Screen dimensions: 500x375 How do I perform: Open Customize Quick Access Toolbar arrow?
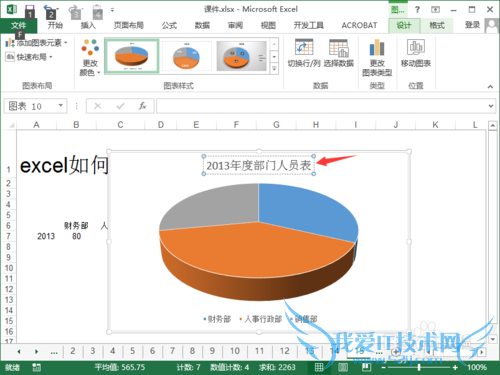pos(112,10)
